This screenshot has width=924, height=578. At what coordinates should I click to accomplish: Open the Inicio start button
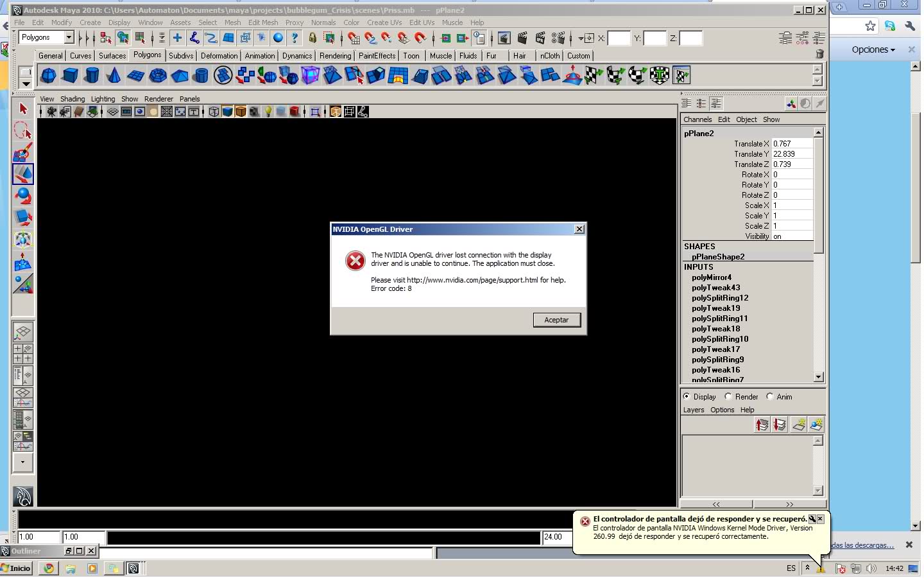tap(17, 568)
